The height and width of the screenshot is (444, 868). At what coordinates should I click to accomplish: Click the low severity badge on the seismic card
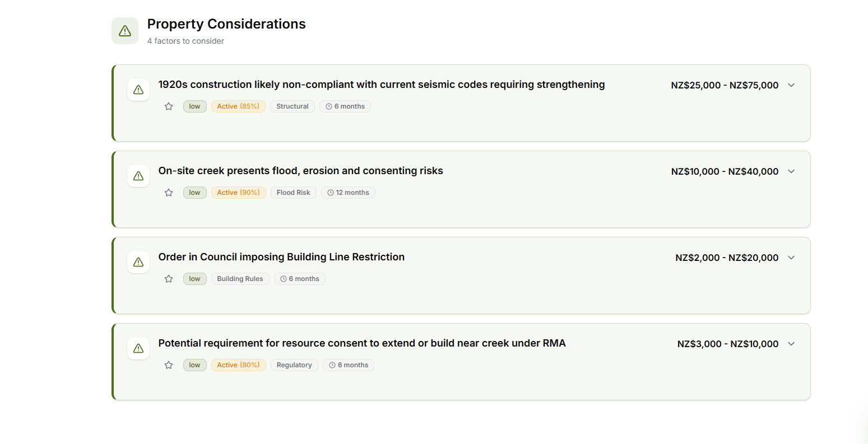click(x=194, y=106)
